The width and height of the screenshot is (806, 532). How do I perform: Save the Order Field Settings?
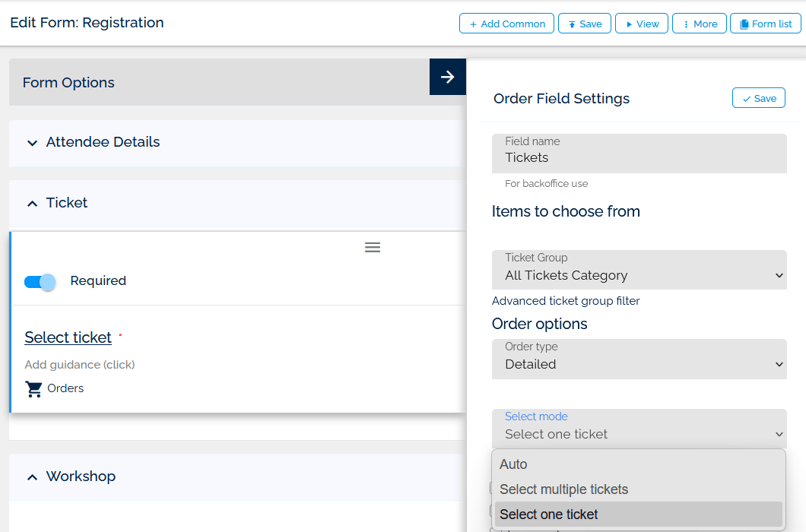[758, 97]
